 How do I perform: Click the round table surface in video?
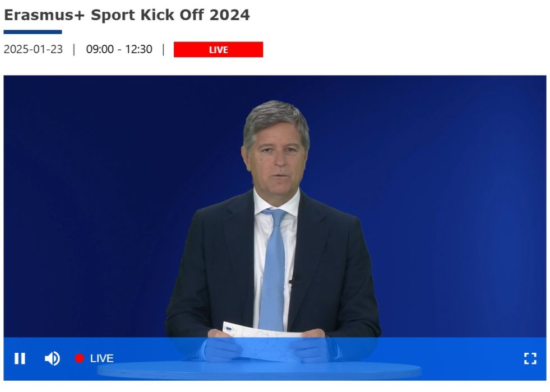pos(259,371)
